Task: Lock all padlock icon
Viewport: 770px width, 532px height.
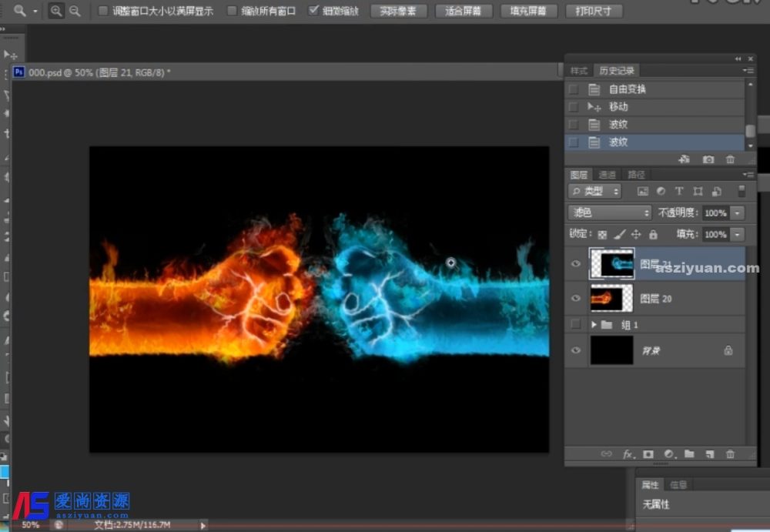Action: pyautogui.click(x=653, y=235)
